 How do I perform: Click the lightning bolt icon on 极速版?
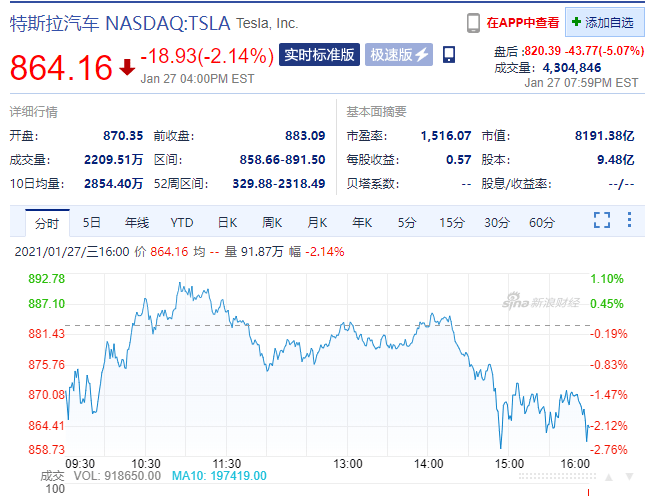coord(421,54)
